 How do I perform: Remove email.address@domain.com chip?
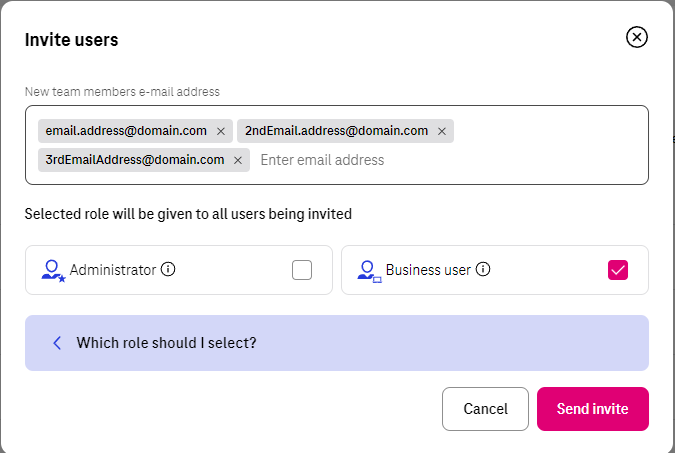[x=221, y=131]
